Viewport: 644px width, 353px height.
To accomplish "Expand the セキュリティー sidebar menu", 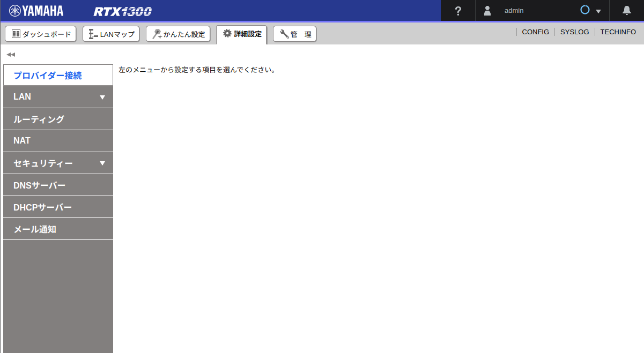I will tap(58, 163).
